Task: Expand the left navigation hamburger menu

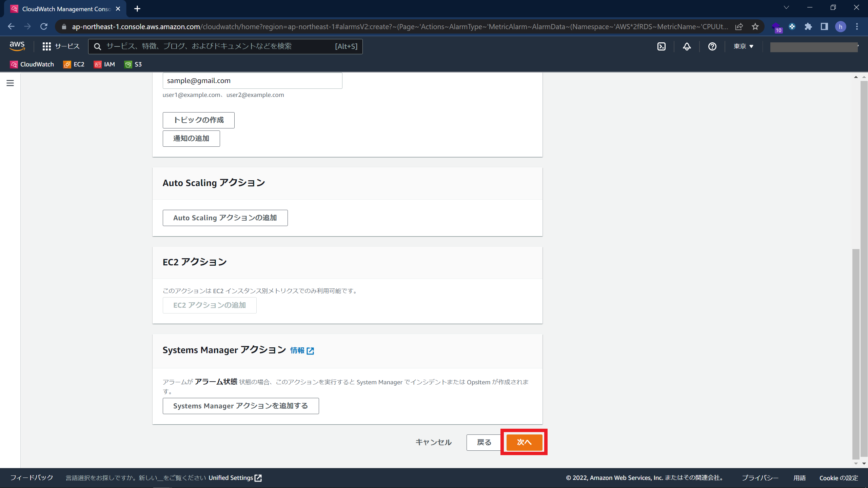Action: coord(10,83)
